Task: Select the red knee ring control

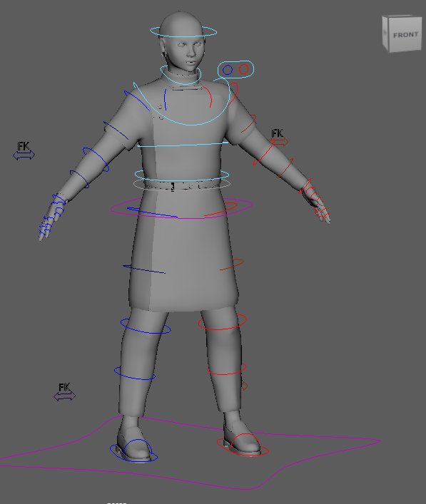Action: click(x=223, y=322)
